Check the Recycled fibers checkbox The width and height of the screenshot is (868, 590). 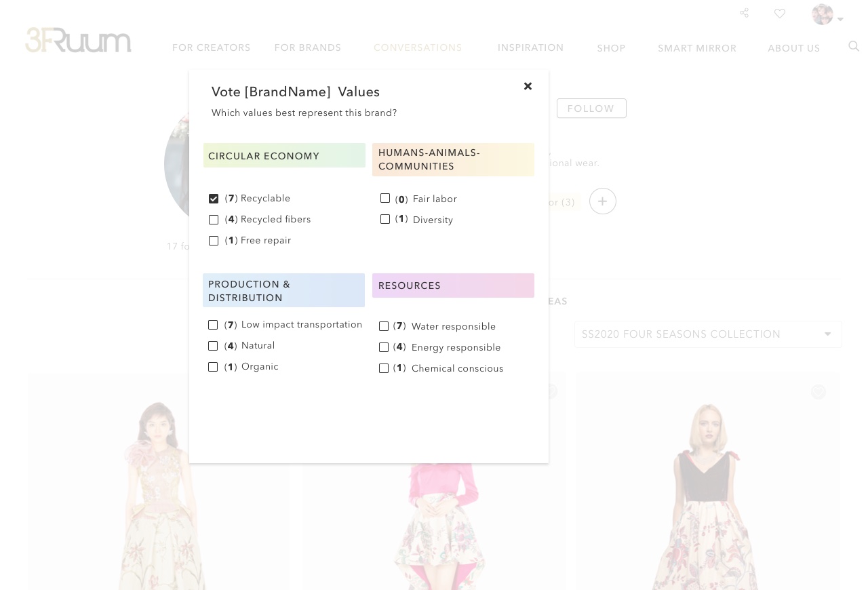(214, 220)
